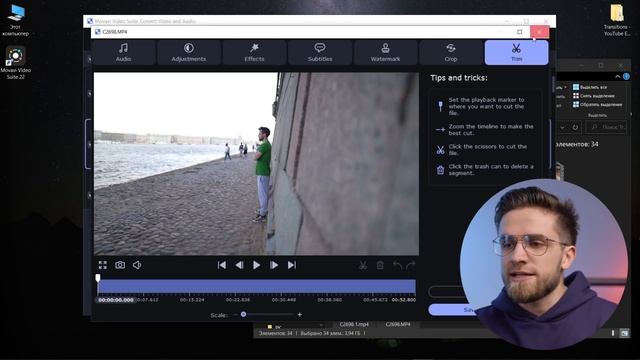Switch to the Effects tab
The height and width of the screenshot is (360, 640).
pos(254,52)
